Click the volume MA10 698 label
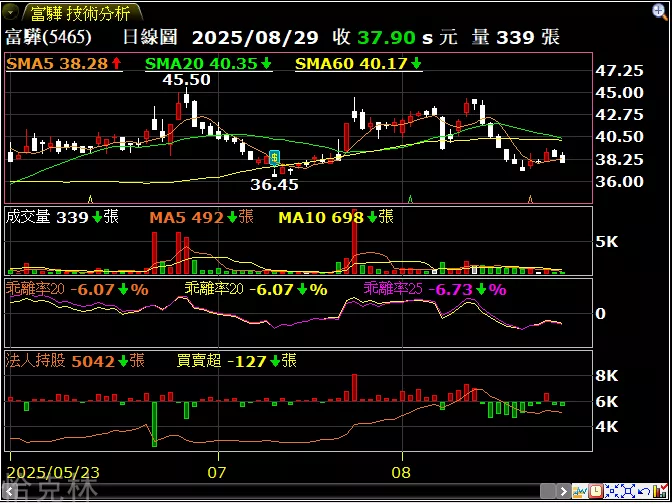The image size is (672, 504). click(x=336, y=218)
